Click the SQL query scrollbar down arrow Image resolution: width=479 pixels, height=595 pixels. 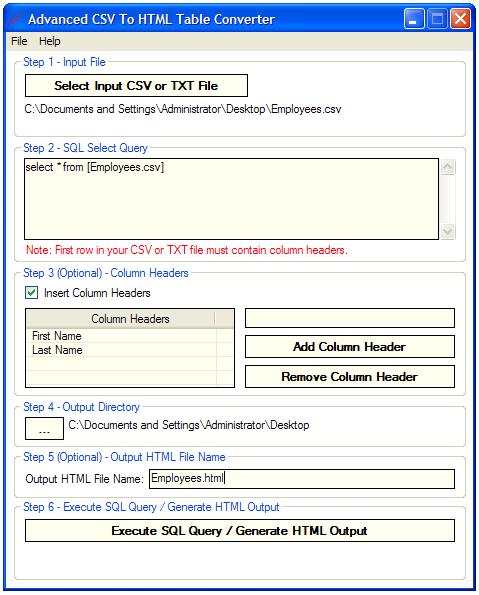click(x=448, y=231)
